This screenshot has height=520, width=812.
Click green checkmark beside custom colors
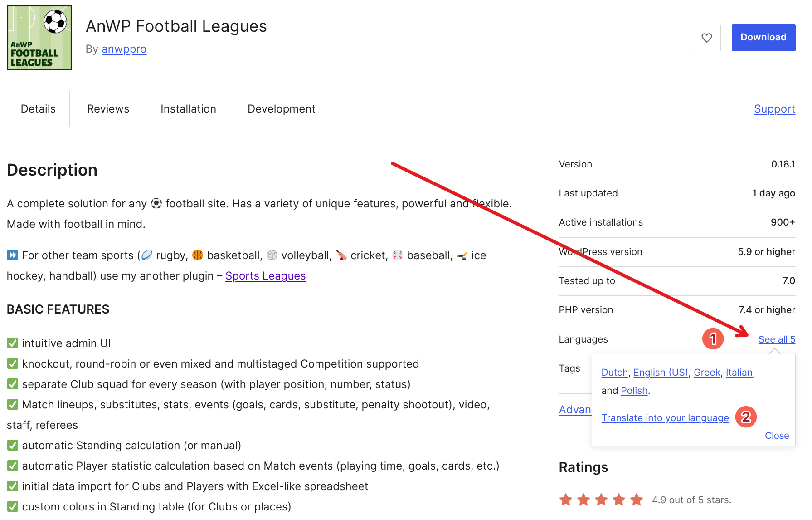pos(13,506)
